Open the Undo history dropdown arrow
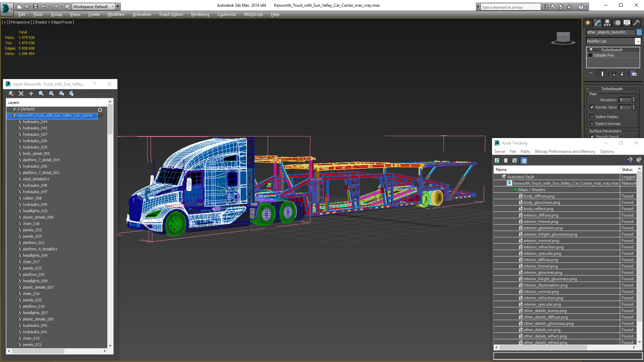 coord(49,6)
